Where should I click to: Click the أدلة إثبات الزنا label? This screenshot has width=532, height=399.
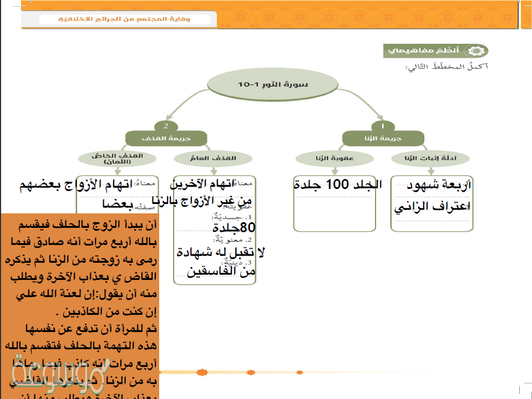431,158
